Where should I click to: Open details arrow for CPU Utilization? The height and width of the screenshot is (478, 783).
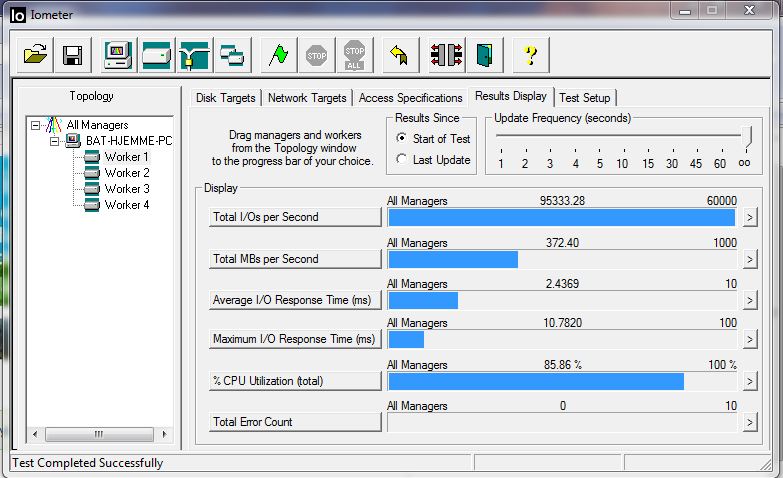point(750,382)
